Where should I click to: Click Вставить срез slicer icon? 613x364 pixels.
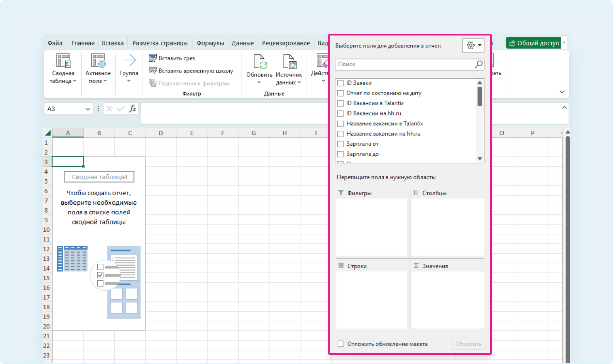coord(153,58)
